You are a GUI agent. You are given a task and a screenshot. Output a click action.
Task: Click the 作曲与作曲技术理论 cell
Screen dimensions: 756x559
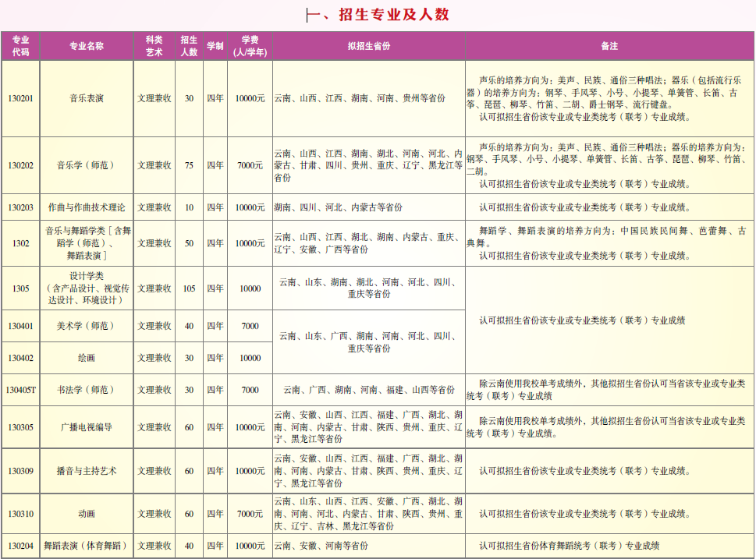87,207
